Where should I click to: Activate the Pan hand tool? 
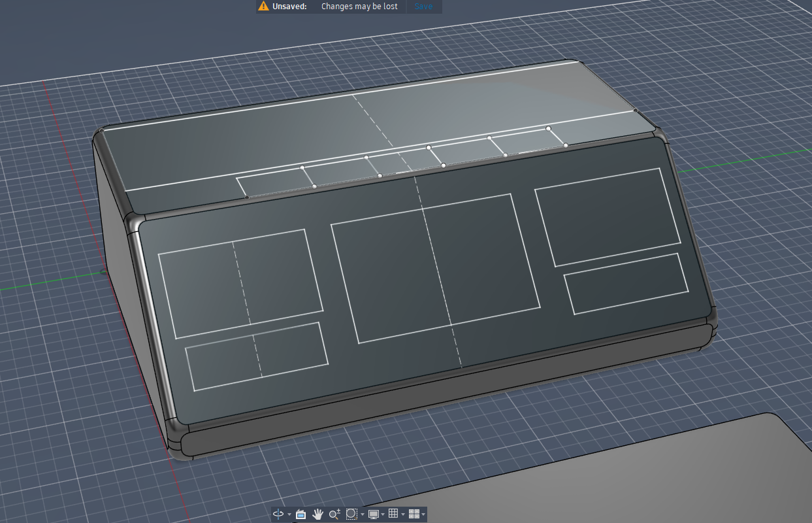318,515
